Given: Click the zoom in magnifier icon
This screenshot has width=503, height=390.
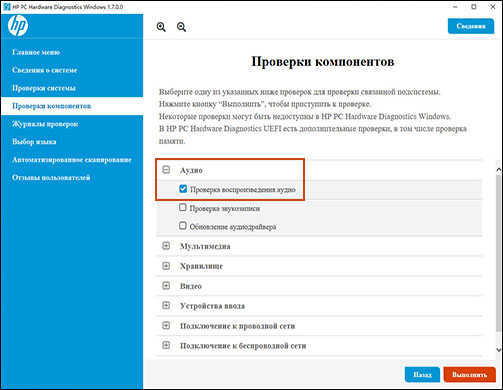Looking at the screenshot, I should (161, 27).
